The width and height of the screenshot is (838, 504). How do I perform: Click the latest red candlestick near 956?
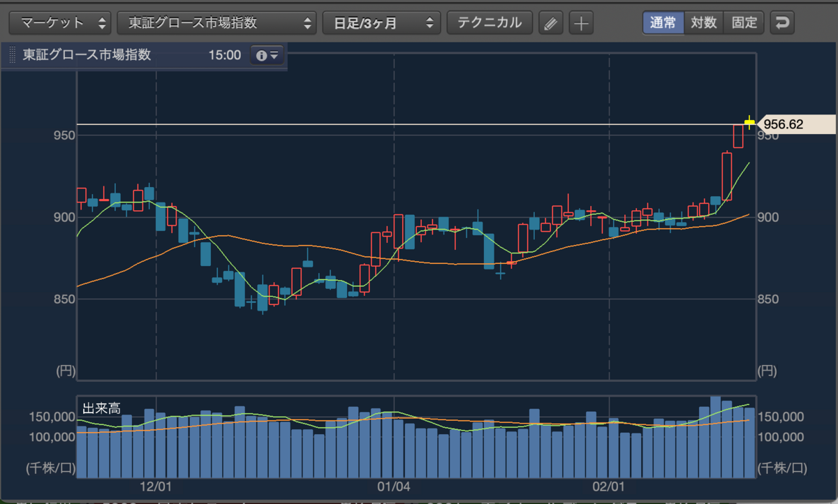pyautogui.click(x=738, y=136)
